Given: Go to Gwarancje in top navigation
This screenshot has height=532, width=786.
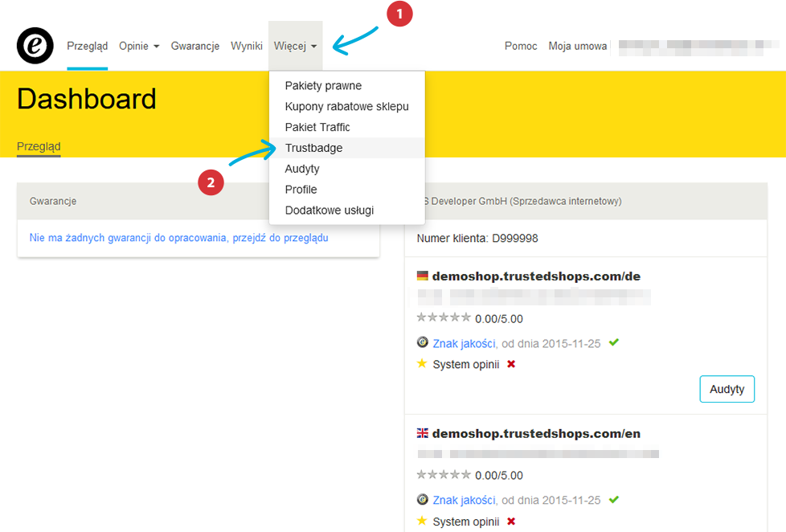Looking at the screenshot, I should coord(195,46).
